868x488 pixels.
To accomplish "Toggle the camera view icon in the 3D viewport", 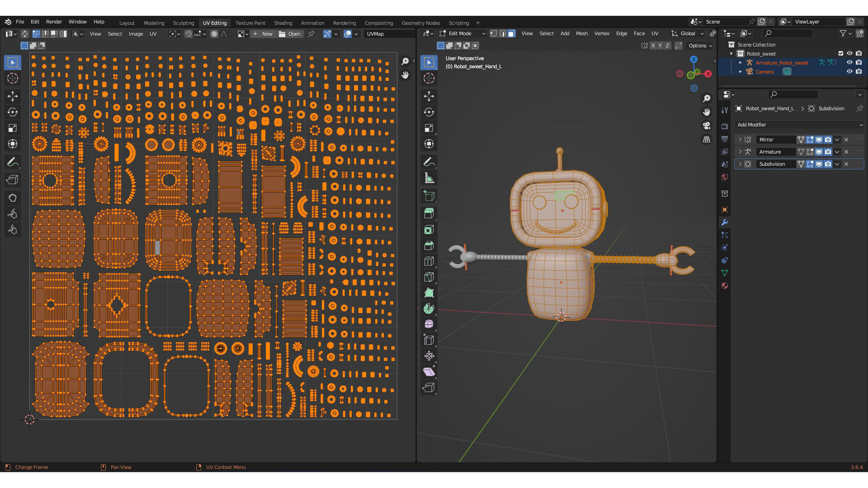I will tap(707, 126).
